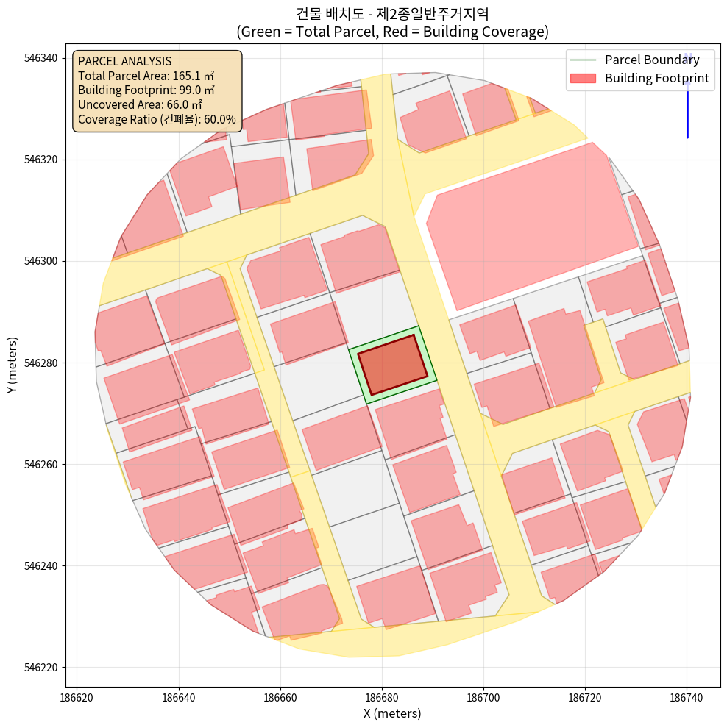Click the Y (meters) axis label

pos(12,365)
